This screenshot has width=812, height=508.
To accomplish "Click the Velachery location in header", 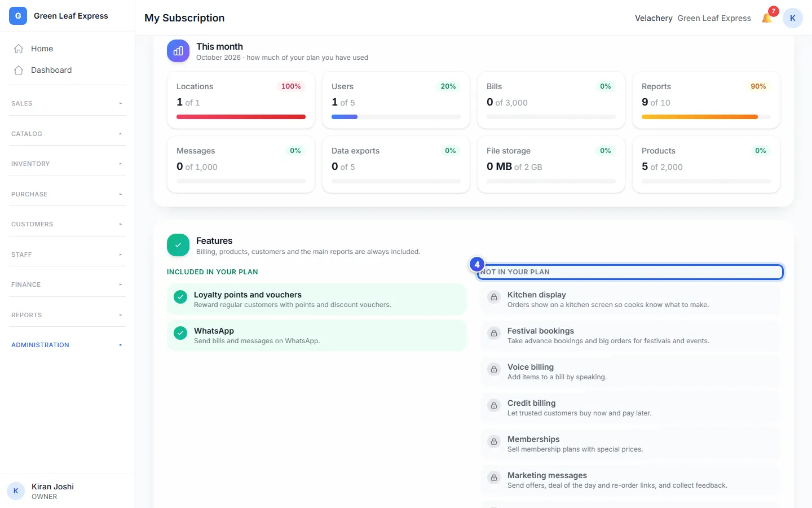I will point(654,18).
